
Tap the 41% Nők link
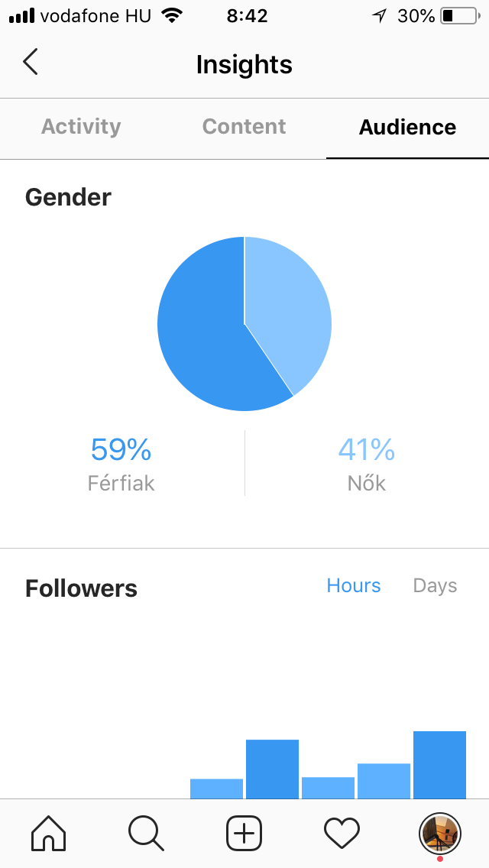pyautogui.click(x=366, y=462)
